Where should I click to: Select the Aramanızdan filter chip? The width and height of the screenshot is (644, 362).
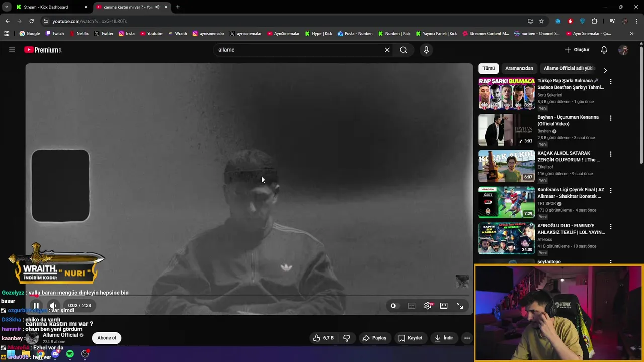tap(519, 68)
